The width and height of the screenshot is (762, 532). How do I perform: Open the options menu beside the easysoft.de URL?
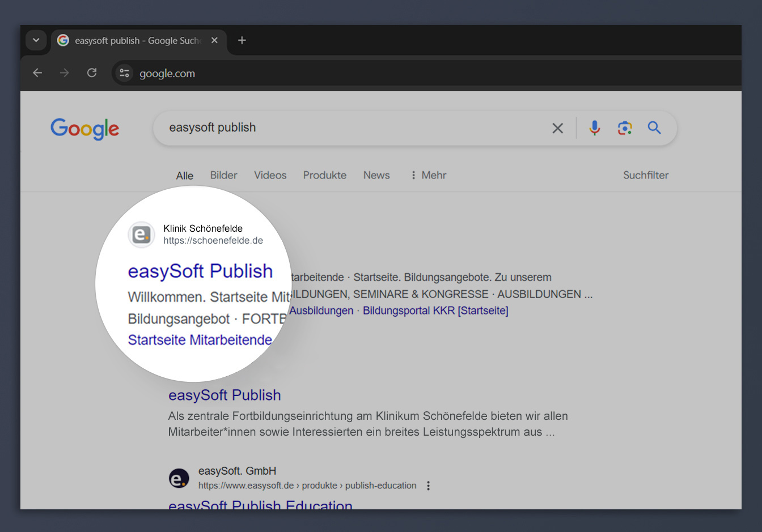tap(429, 486)
